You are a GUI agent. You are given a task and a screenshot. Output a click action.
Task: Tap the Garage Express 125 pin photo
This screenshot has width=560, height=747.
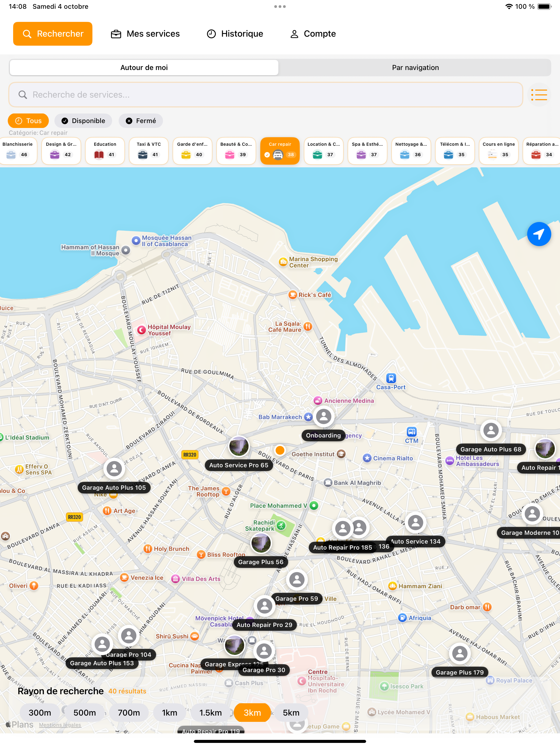pyautogui.click(x=234, y=645)
